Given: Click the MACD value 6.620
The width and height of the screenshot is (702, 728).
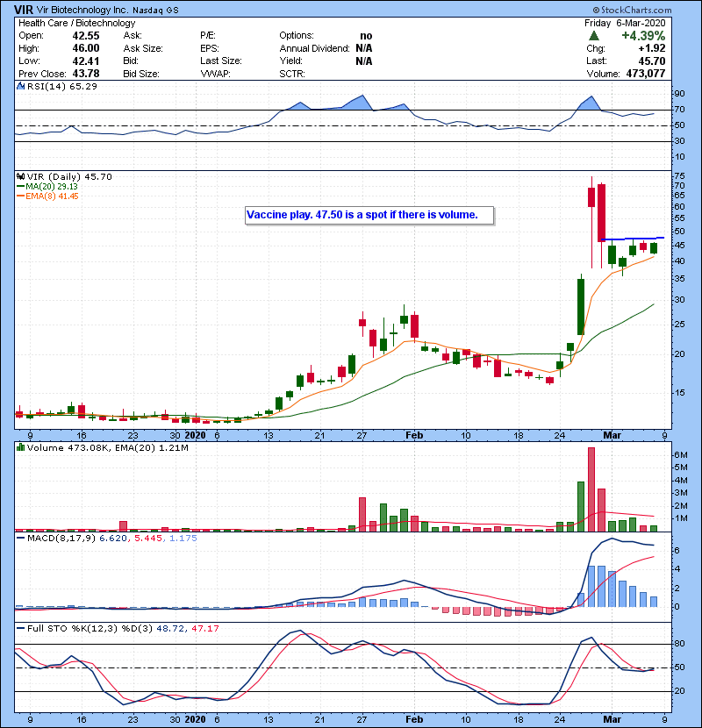Looking at the screenshot, I should coord(113,539).
